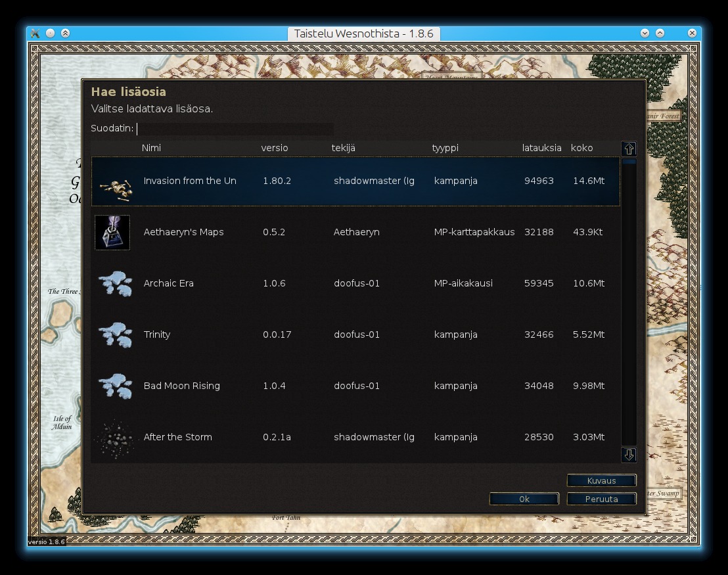The image size is (728, 575).
Task: Select the "Aethaeryn's Maps" add-on name
Action: [x=183, y=232]
